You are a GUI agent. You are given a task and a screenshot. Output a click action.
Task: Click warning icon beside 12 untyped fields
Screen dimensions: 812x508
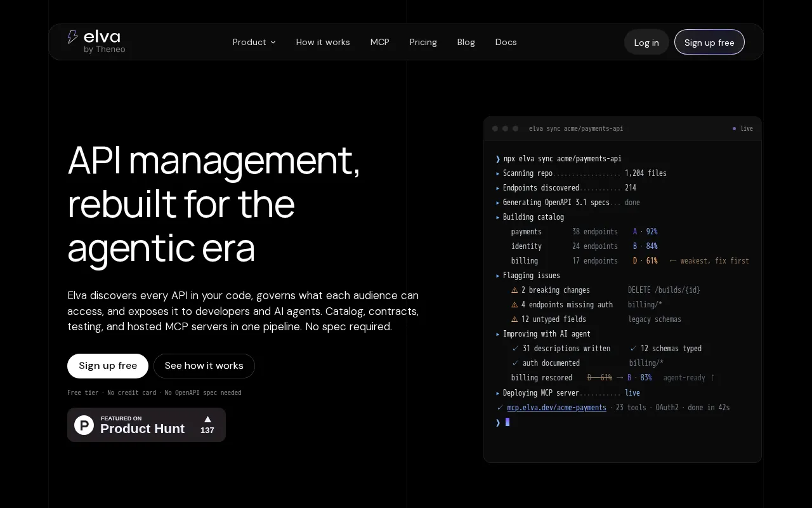pos(515,319)
